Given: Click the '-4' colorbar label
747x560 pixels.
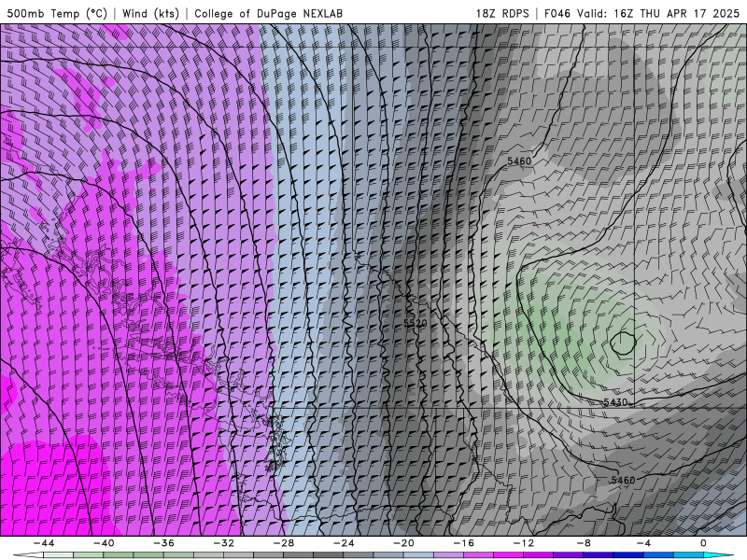Looking at the screenshot, I should pyautogui.click(x=643, y=543).
